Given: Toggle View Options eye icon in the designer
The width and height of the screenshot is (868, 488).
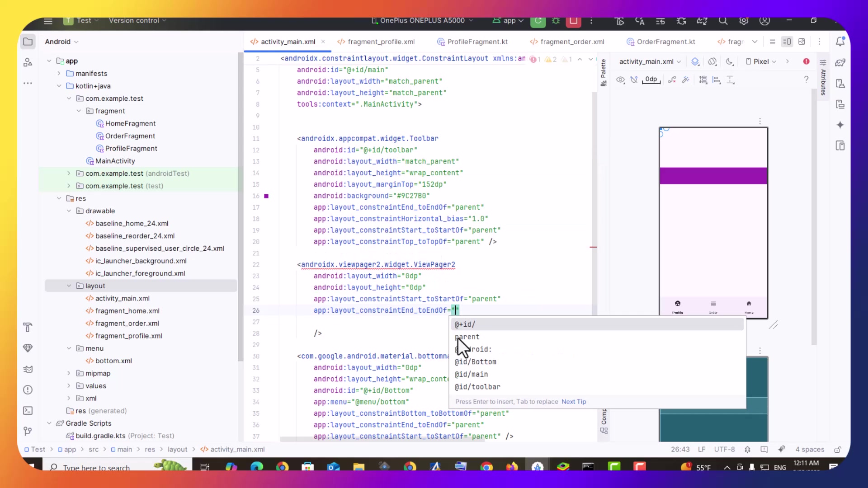Looking at the screenshot, I should tap(620, 80).
